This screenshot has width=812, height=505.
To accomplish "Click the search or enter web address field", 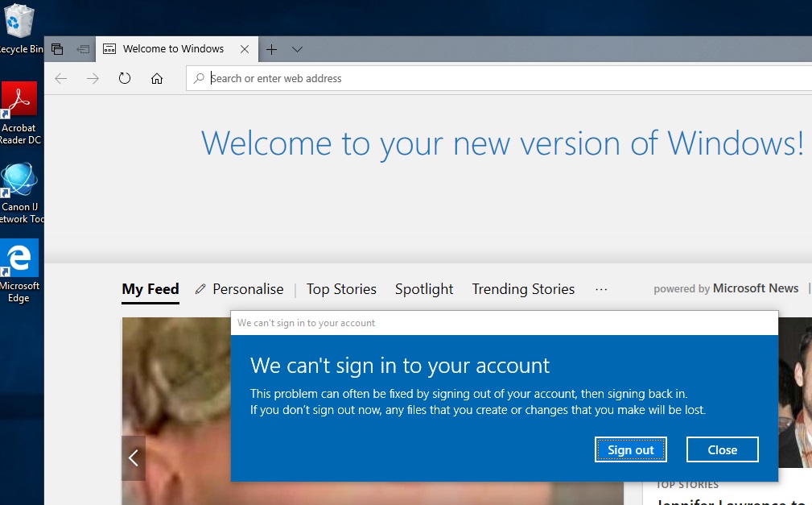I will click(x=499, y=78).
